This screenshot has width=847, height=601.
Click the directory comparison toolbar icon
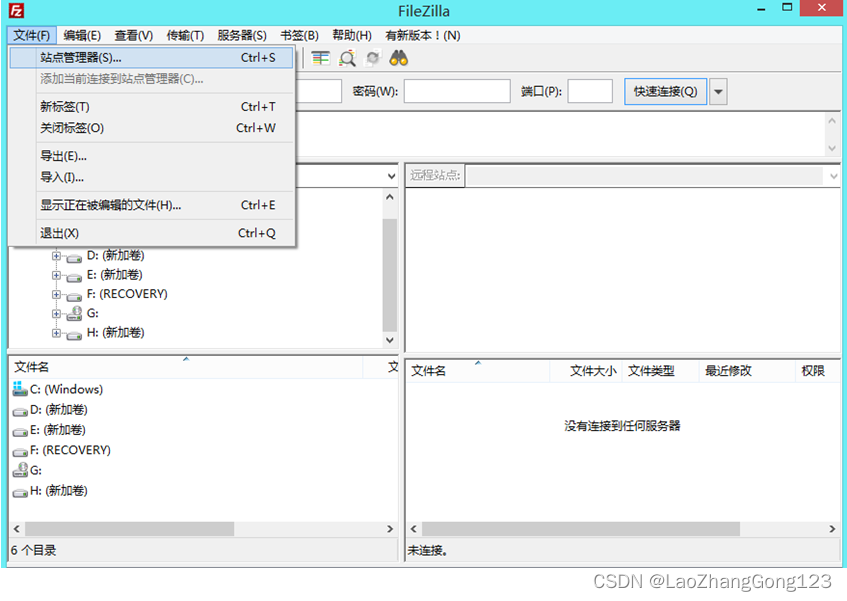coord(321,58)
